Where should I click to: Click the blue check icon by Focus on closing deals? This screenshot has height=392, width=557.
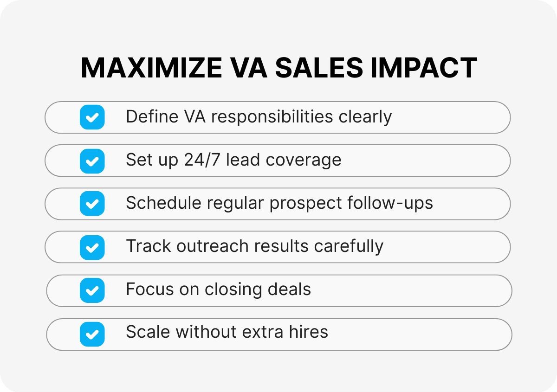92,290
